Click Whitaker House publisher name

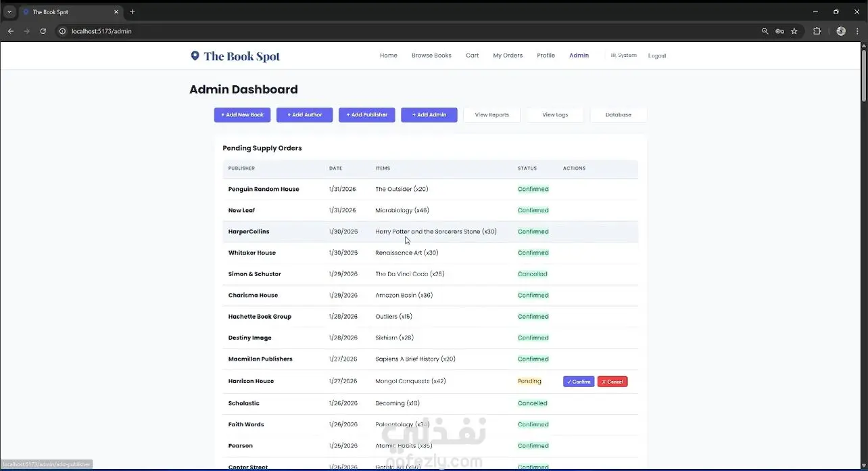tap(252, 253)
